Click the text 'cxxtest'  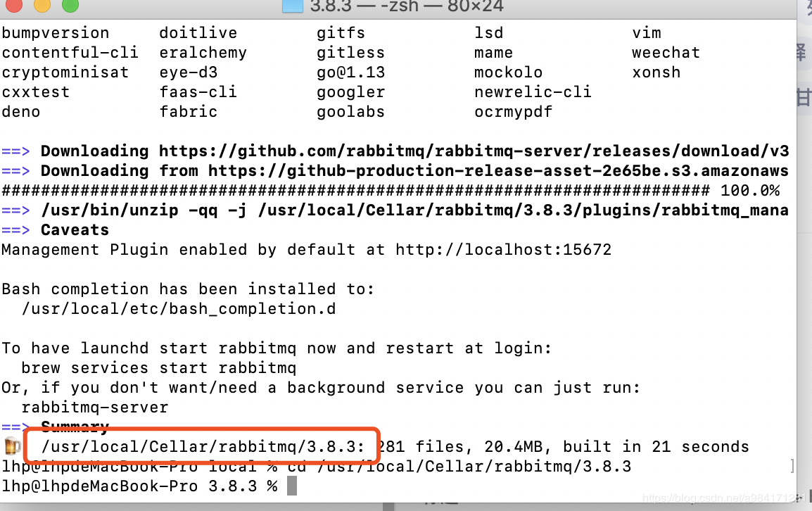tap(36, 92)
